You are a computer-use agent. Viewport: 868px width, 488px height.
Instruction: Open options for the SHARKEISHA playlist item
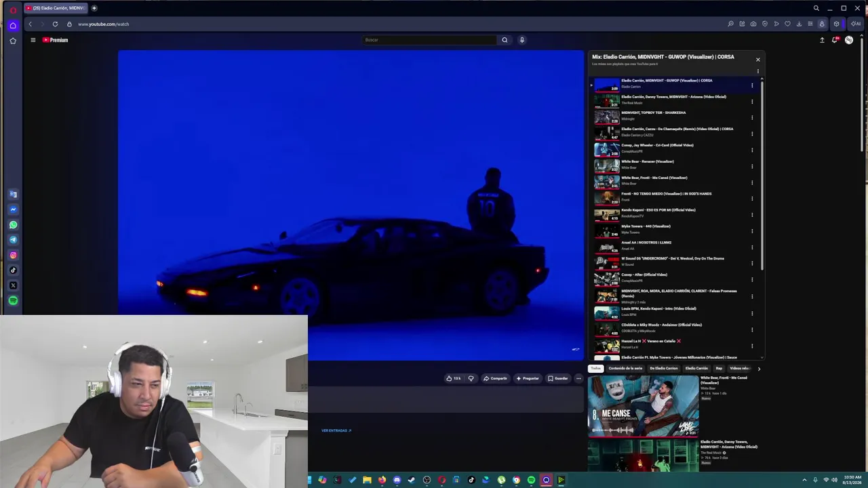(x=752, y=117)
